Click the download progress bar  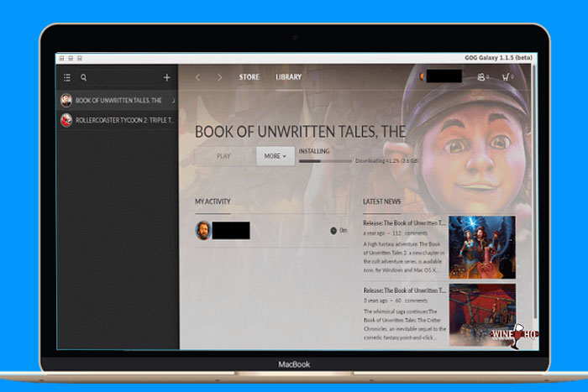point(326,161)
